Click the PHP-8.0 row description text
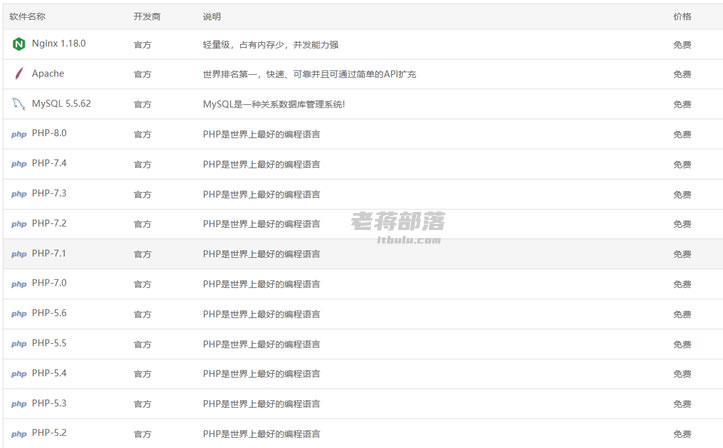The height and width of the screenshot is (448, 723). 261,135
